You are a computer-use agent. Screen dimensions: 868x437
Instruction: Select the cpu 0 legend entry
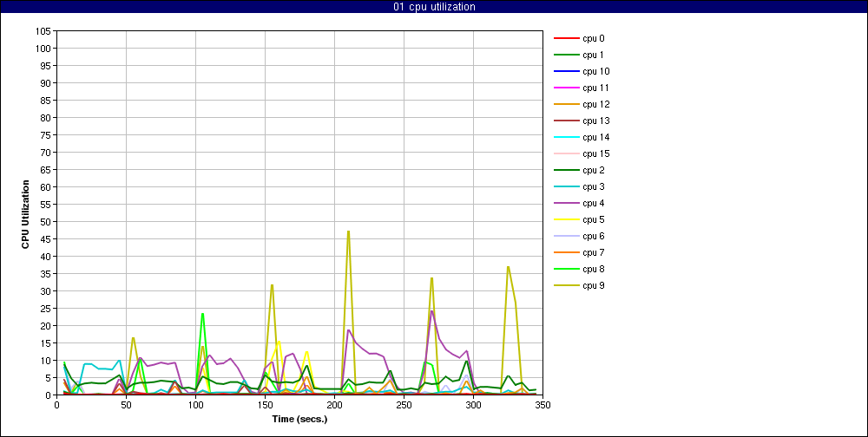point(579,39)
